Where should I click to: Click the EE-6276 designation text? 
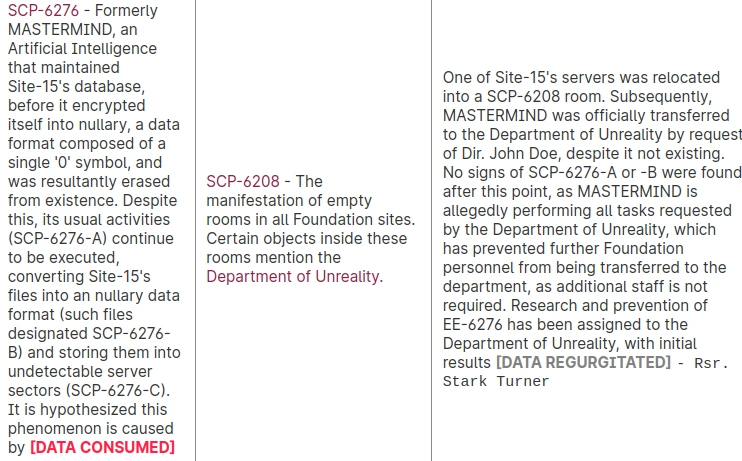pos(472,324)
